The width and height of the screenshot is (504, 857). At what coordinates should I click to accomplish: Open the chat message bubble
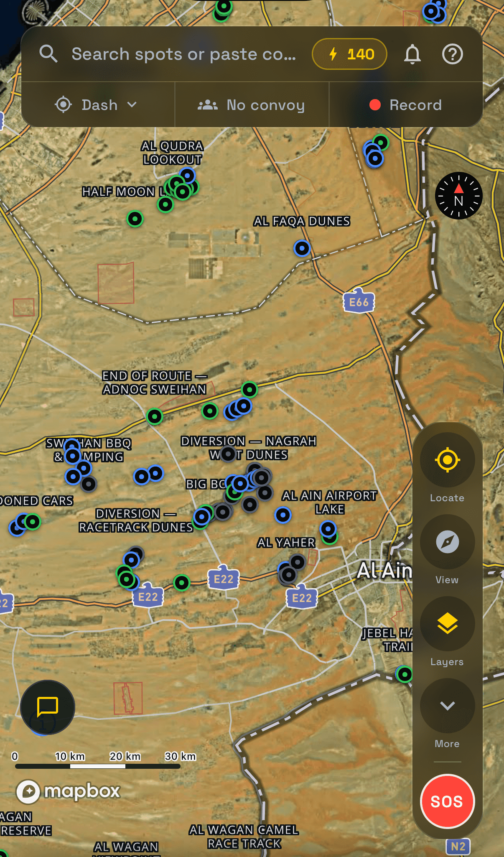point(48,707)
